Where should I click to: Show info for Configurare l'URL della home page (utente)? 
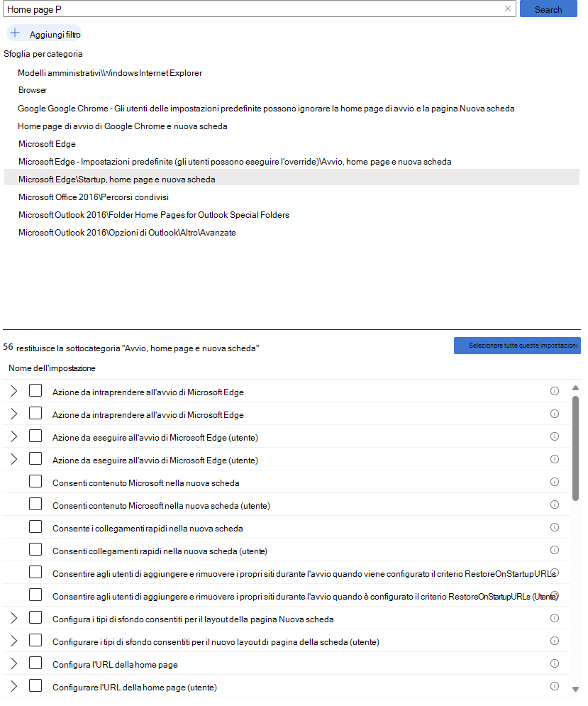point(554,687)
